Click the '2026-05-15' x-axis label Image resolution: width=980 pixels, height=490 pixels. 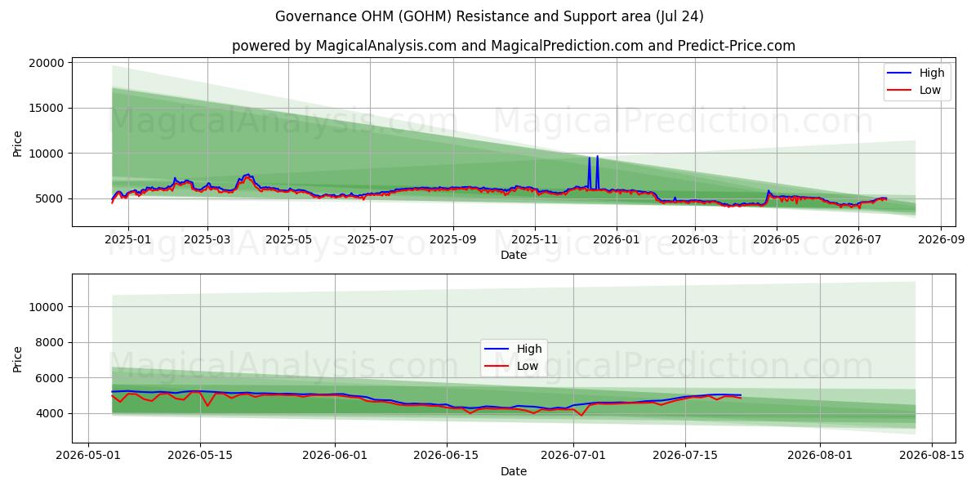(x=200, y=456)
